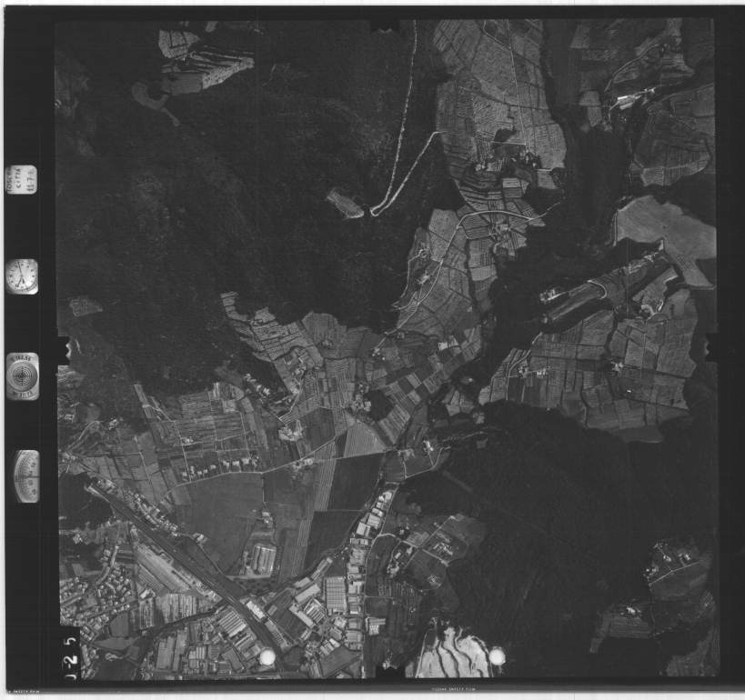Screen dimensions: 745x700
Task: Click the white circular marker at bottom right
Action: [497, 655]
